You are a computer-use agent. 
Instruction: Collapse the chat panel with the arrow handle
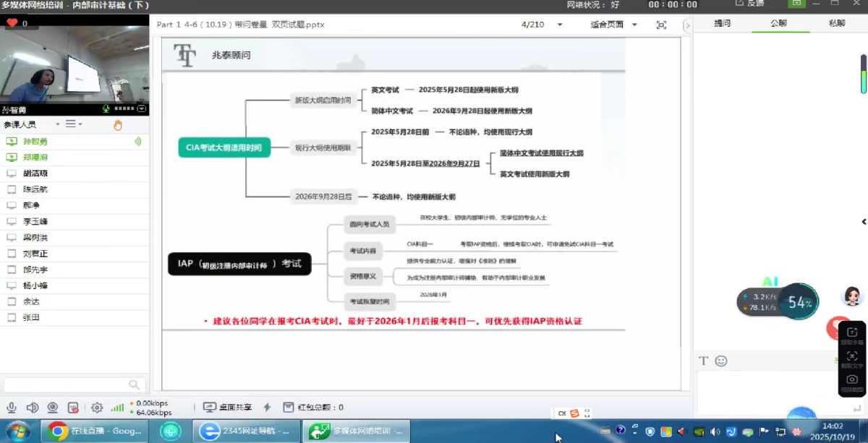click(864, 221)
